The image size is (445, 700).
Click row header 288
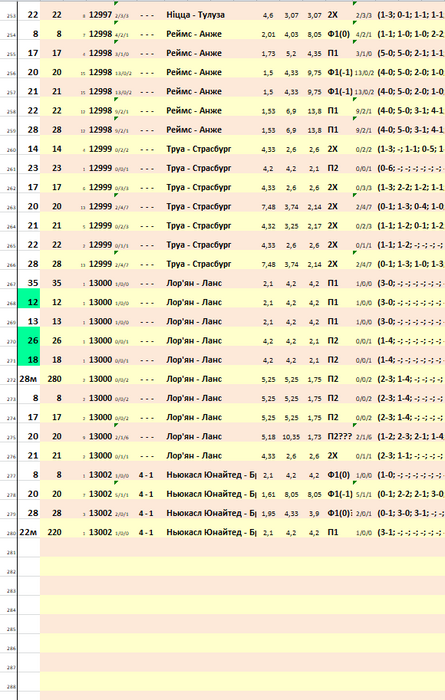pos(11,687)
